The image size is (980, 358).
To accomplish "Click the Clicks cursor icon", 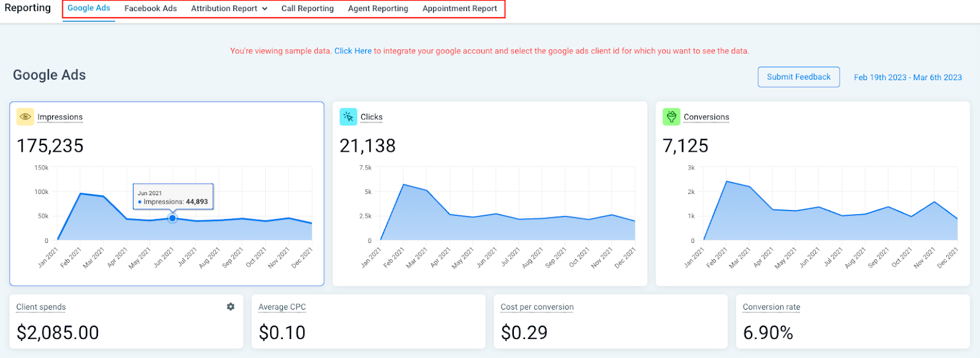I will pyautogui.click(x=349, y=117).
